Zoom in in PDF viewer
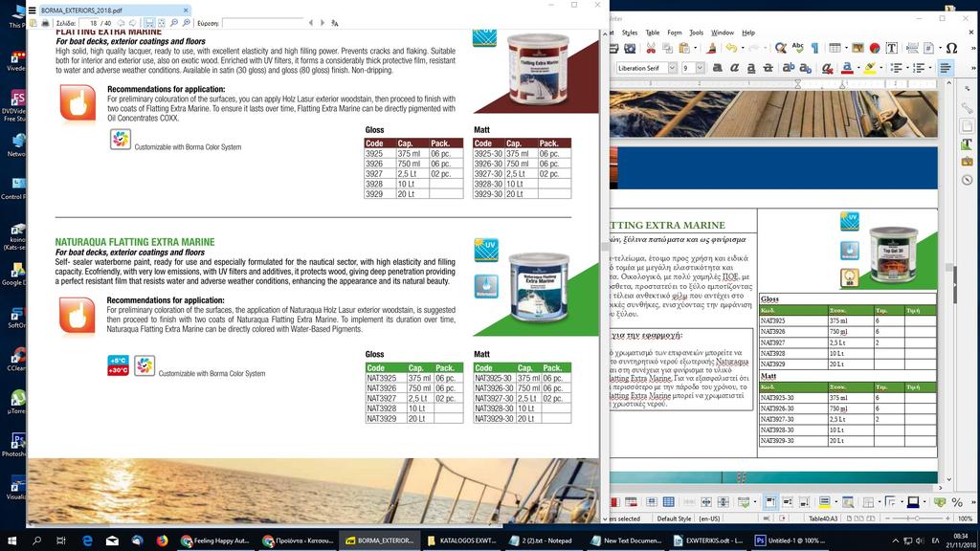The image size is (980, 551). tap(186, 23)
